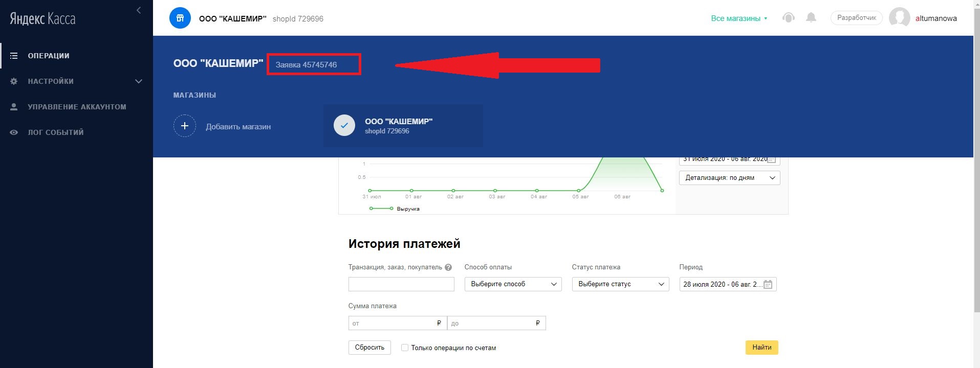Open notifications bell
This screenshot has height=368, width=980.
(x=811, y=18)
